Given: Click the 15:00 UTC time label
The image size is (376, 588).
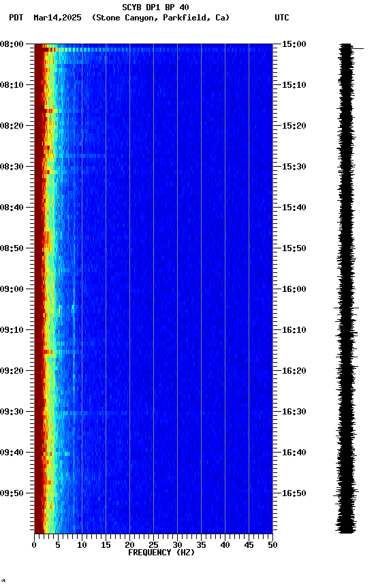Looking at the screenshot, I should (294, 44).
